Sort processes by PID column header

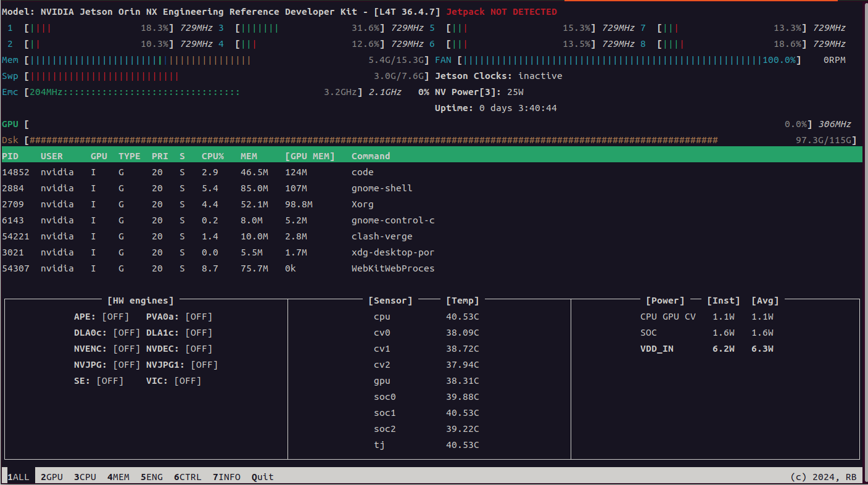10,156
